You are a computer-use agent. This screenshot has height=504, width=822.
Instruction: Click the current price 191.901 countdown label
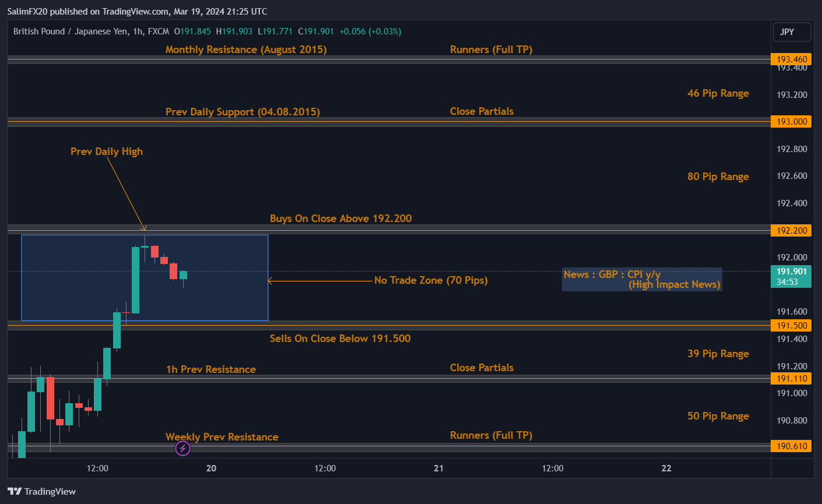[x=792, y=276]
